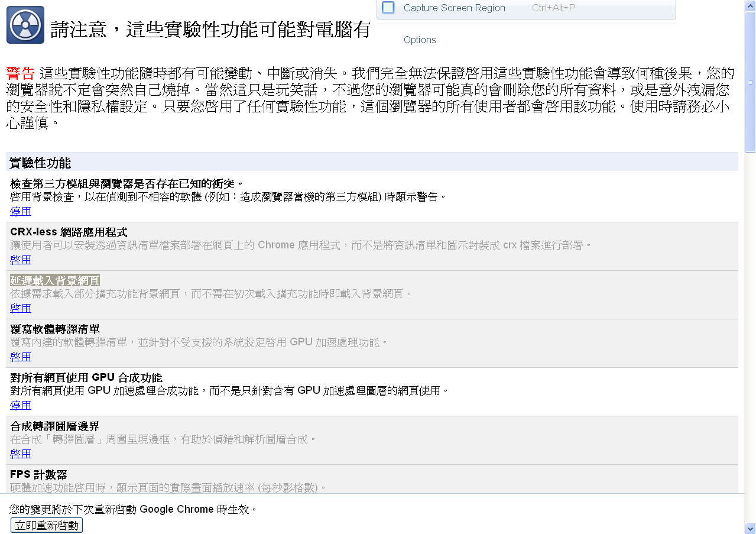This screenshot has height=534, width=756.
Task: Disable GPU 合成功能 via 停用 link
Action: (21, 405)
